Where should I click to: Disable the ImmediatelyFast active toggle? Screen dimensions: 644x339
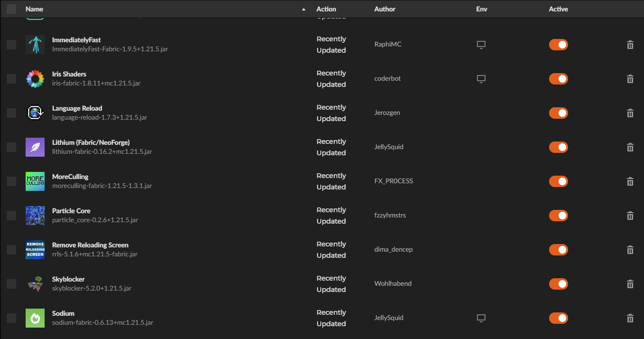click(x=559, y=45)
